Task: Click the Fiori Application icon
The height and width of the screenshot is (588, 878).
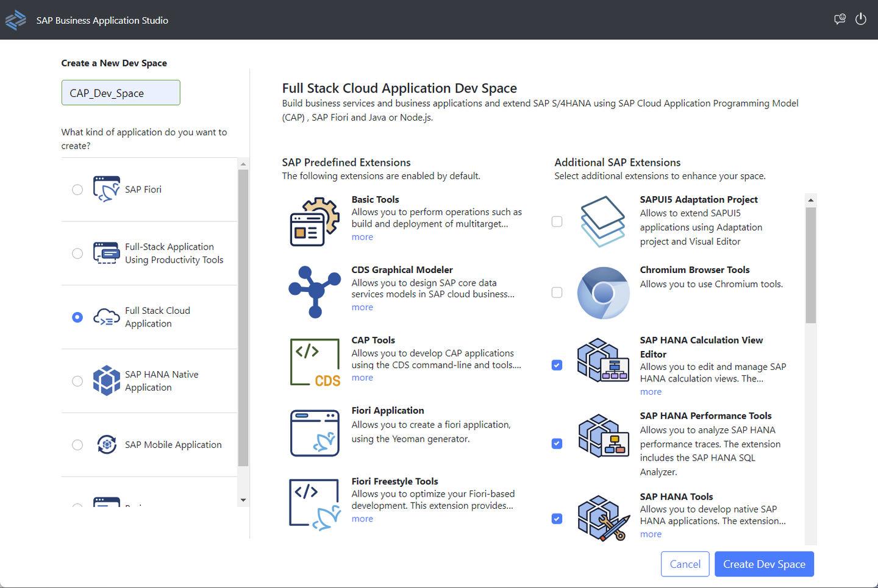Action: click(x=315, y=433)
